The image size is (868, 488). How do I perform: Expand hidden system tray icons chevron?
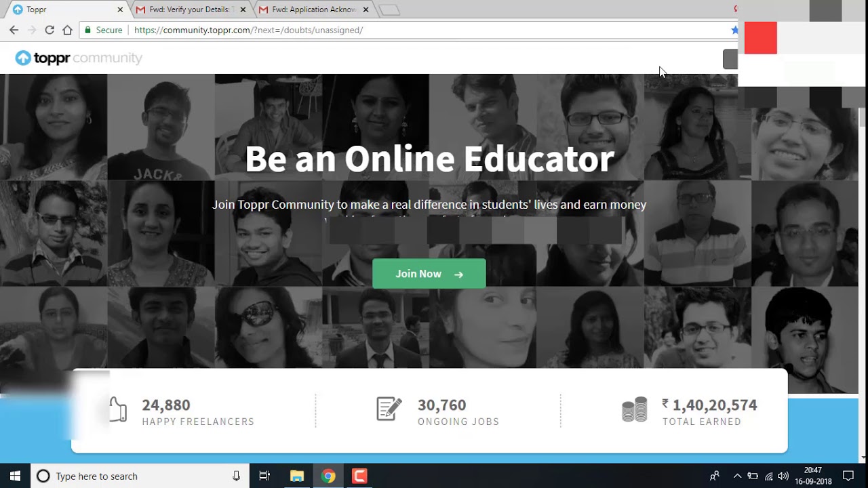(737, 476)
